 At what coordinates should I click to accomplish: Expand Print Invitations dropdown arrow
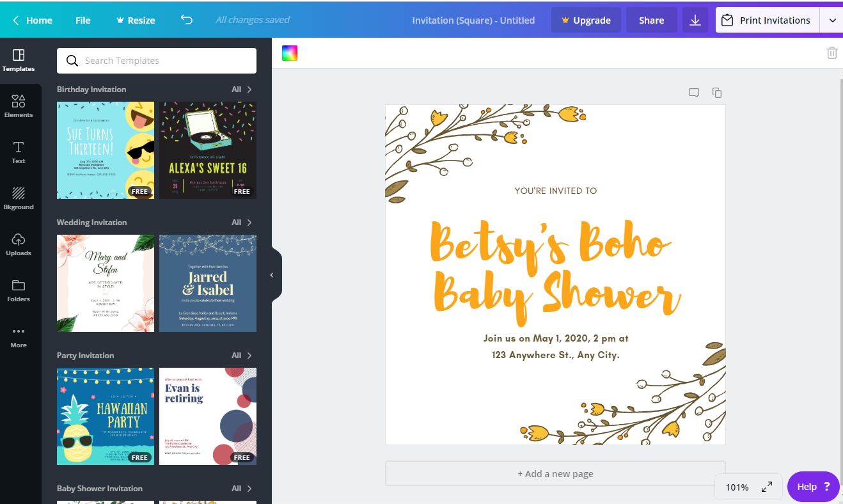click(832, 20)
